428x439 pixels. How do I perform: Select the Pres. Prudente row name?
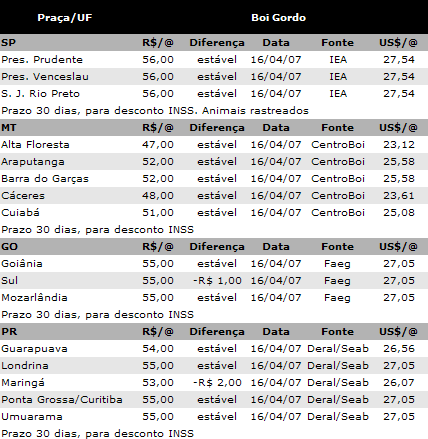[42, 60]
